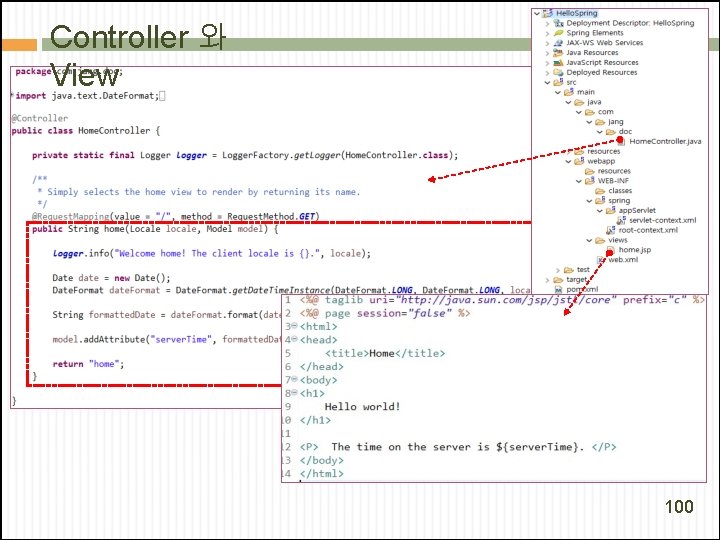The width and height of the screenshot is (720, 540).
Task: Collapse the HelloSpring project node
Action: tap(537, 13)
